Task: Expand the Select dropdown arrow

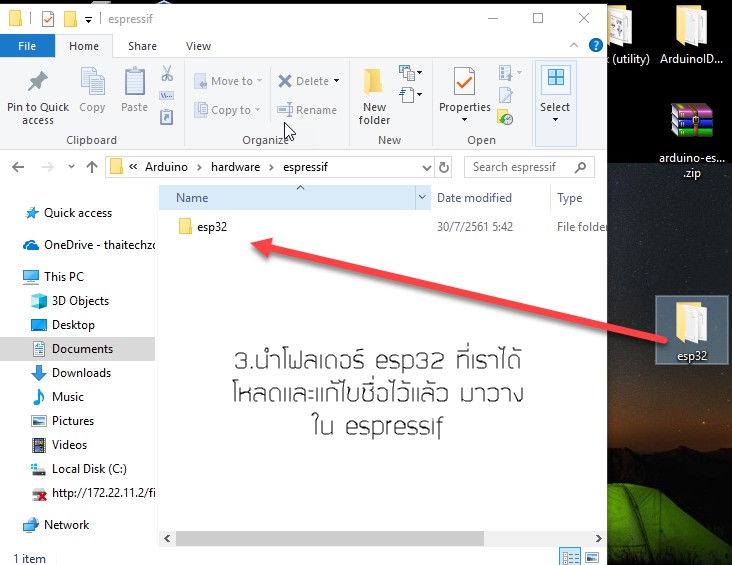Action: tap(556, 120)
